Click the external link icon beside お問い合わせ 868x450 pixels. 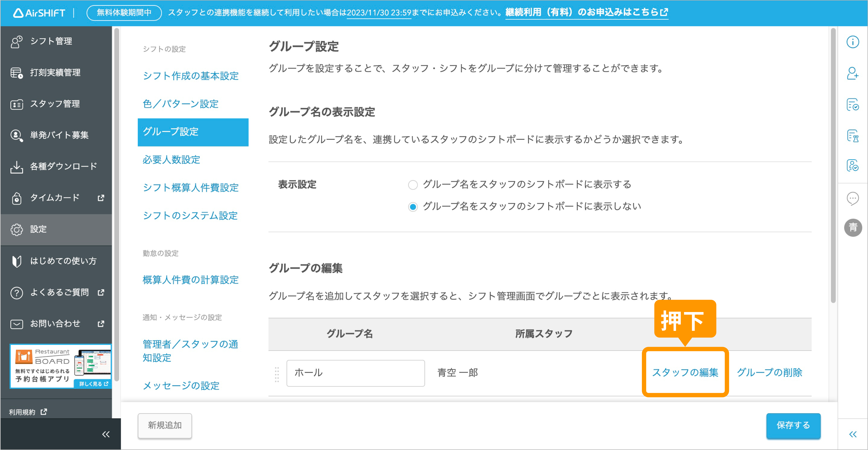101,324
